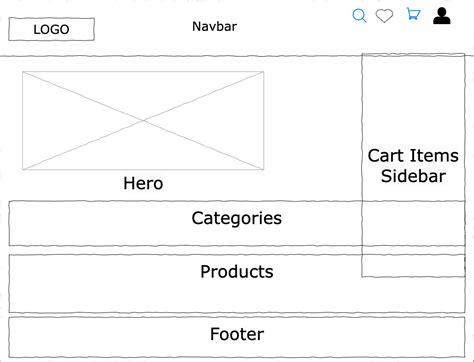The image size is (474, 362).
Task: Click the user profile icon
Action: (x=442, y=16)
